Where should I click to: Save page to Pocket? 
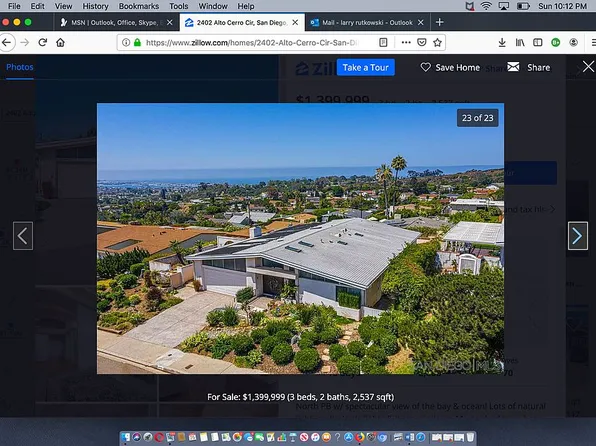422,43
